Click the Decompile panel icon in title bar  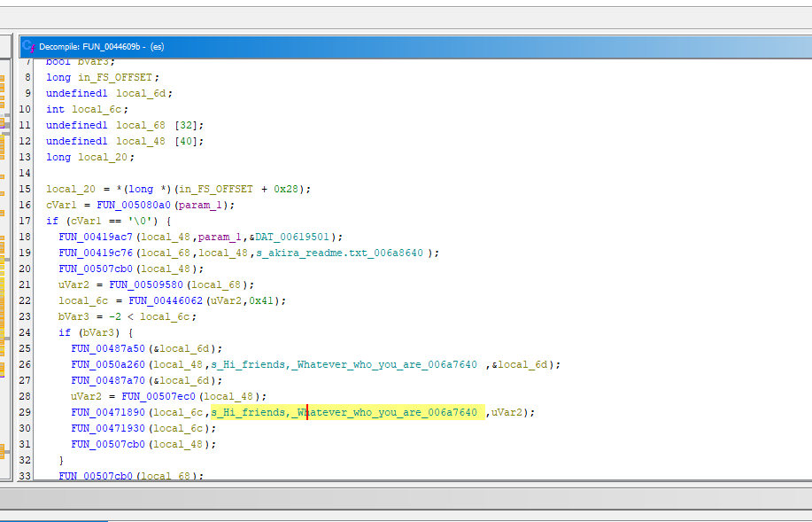(29, 47)
